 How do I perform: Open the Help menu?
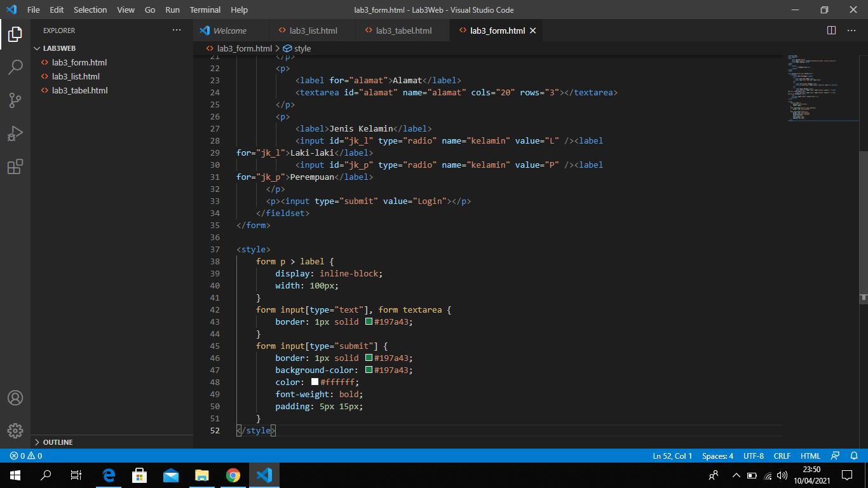240,10
